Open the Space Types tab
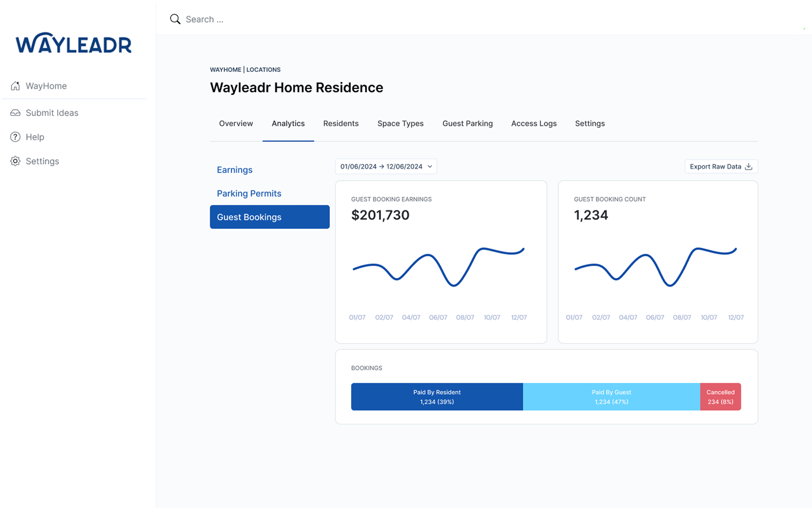The height and width of the screenshot is (508, 812). tap(400, 124)
